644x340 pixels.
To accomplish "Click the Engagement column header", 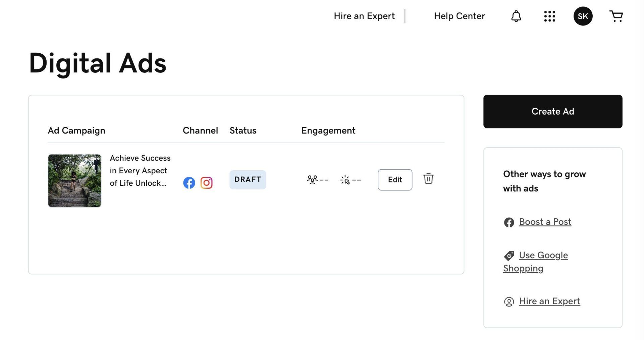I will point(328,130).
